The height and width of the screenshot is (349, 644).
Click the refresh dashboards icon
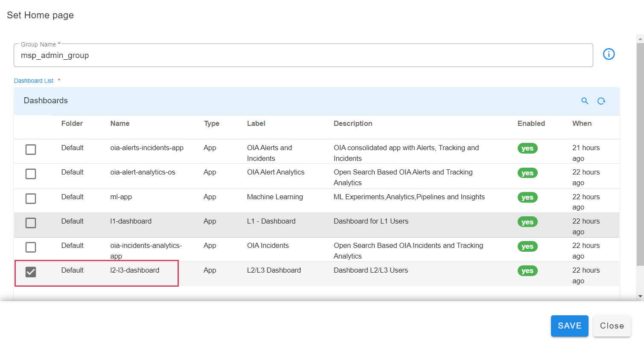[x=601, y=101]
